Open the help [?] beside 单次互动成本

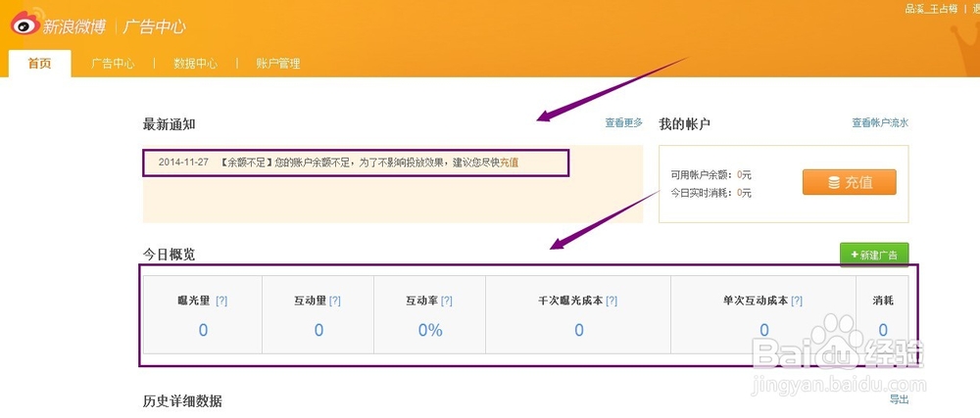796,301
